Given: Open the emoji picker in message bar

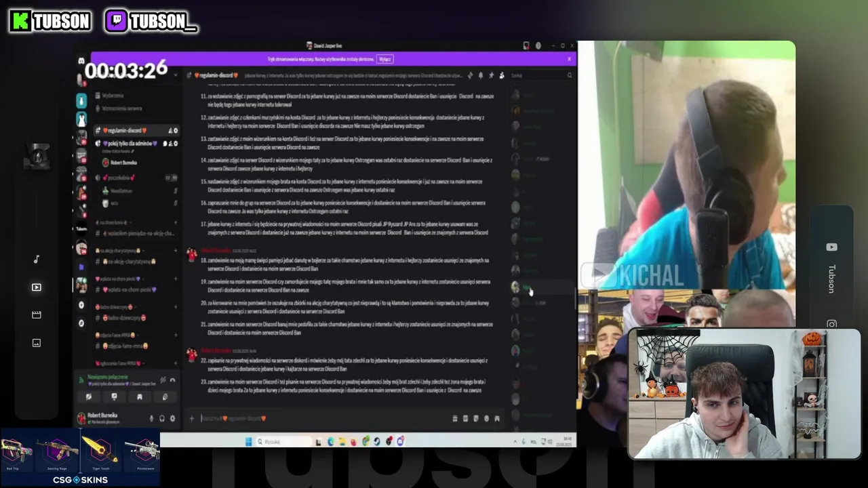Looking at the screenshot, I should 486,418.
